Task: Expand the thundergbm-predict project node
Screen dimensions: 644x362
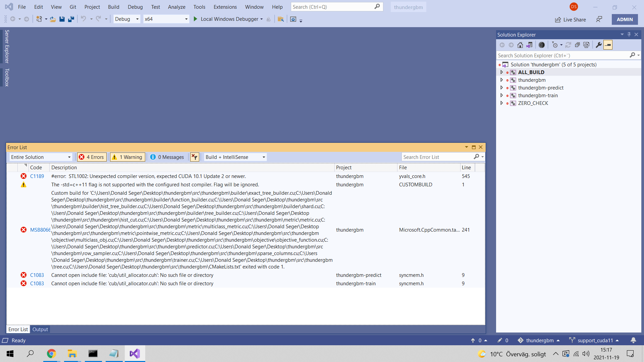Action: click(x=501, y=88)
